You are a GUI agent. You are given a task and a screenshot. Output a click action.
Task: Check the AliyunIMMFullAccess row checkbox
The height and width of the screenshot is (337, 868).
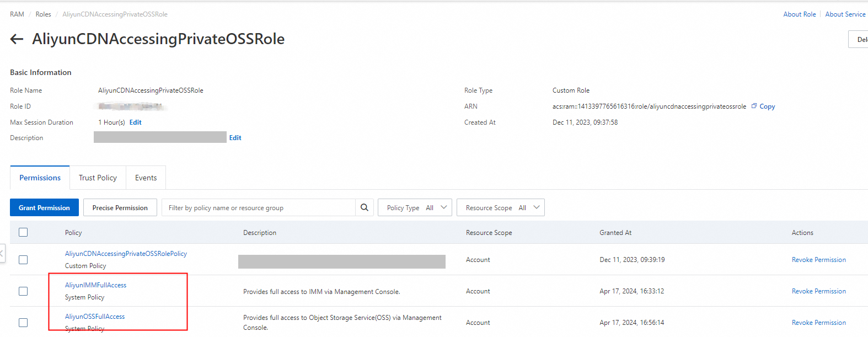[x=23, y=291]
